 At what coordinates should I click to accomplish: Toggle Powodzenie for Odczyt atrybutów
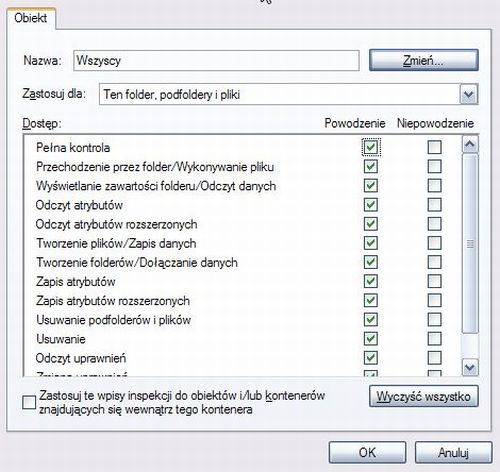(x=371, y=205)
